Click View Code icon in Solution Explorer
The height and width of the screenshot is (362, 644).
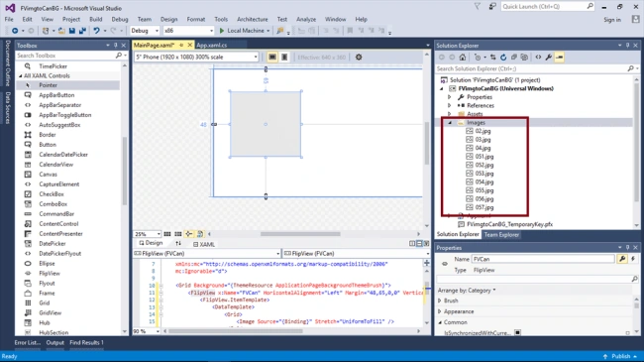point(538,58)
